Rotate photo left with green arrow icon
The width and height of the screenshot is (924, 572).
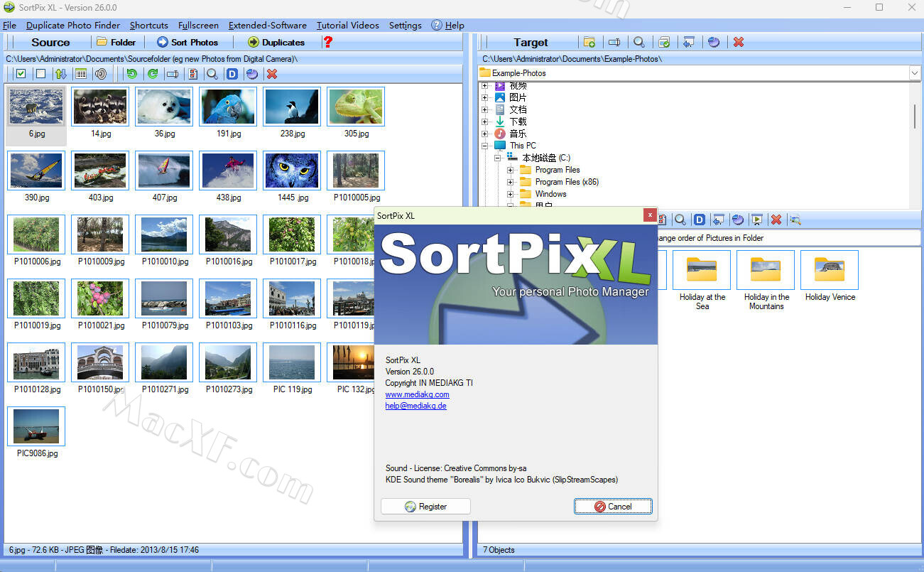131,74
